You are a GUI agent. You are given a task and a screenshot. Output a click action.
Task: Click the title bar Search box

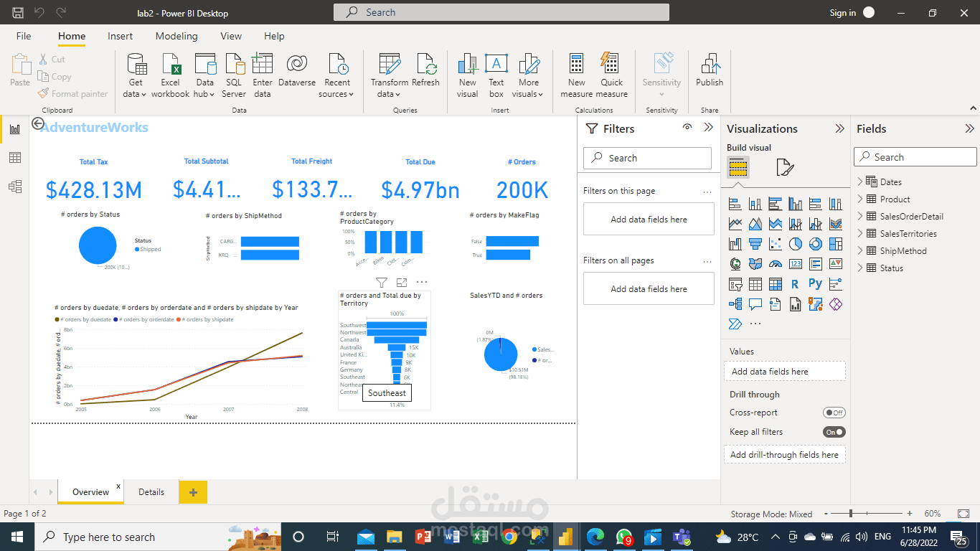(501, 12)
